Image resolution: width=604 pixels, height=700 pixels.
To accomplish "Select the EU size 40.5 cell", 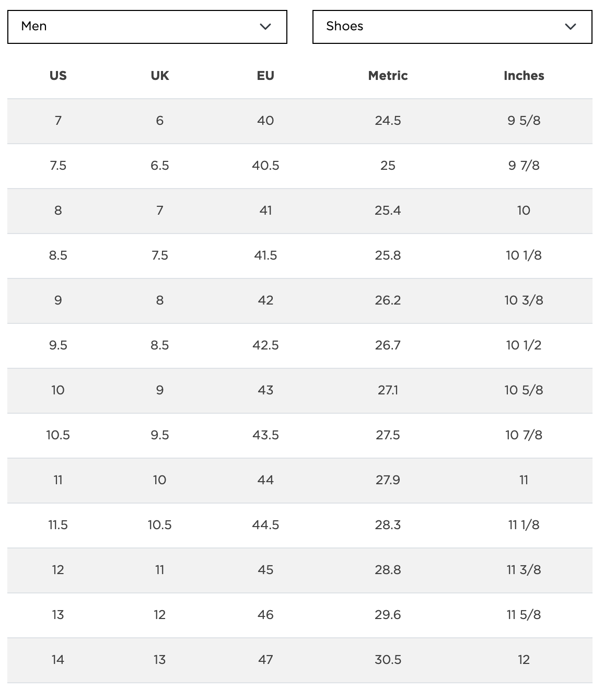I will [265, 166].
